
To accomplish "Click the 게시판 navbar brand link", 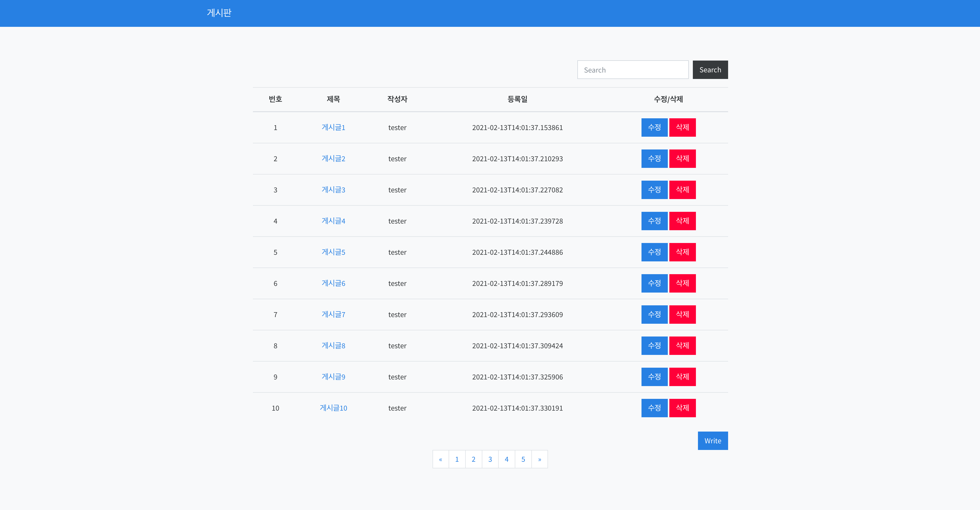I will [x=219, y=13].
